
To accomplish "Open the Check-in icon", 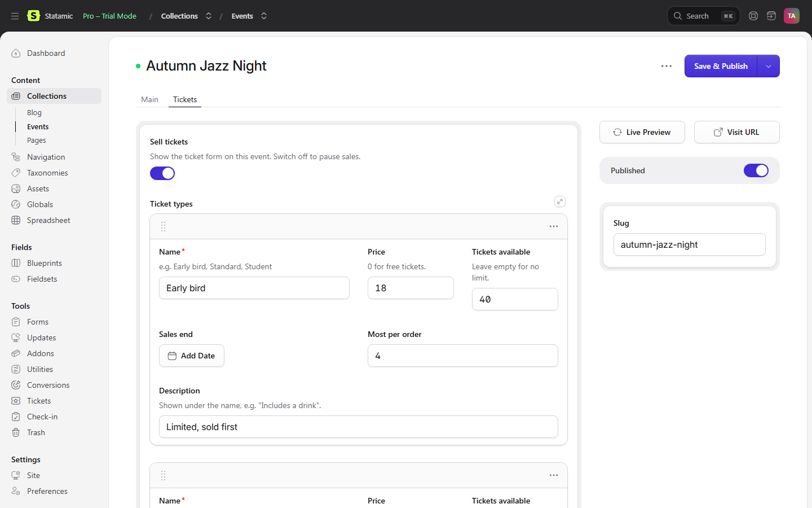I will (16, 417).
